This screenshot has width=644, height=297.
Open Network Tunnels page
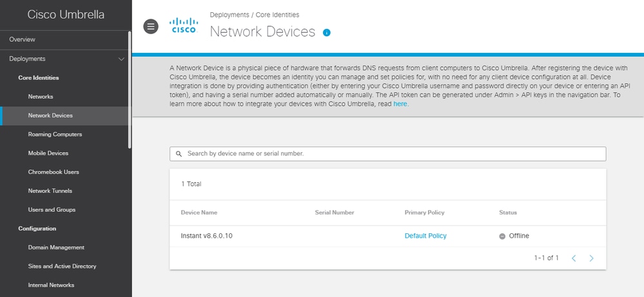click(50, 191)
